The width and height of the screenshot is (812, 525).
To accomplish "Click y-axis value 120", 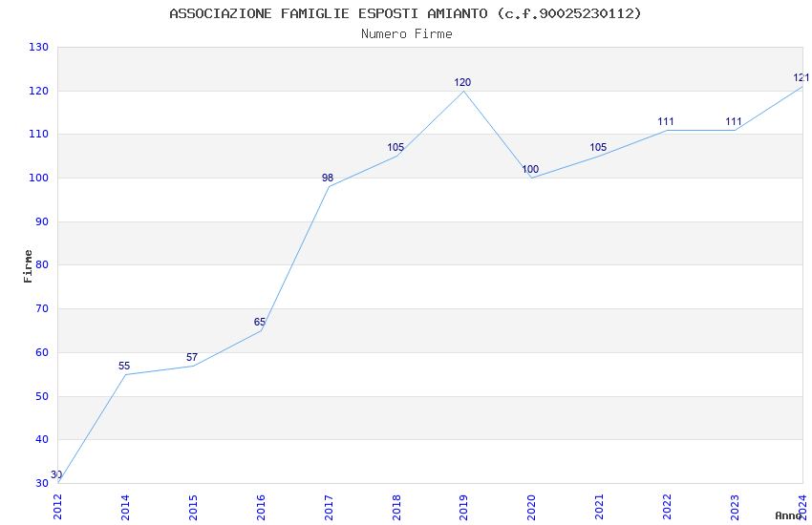I will [39, 91].
